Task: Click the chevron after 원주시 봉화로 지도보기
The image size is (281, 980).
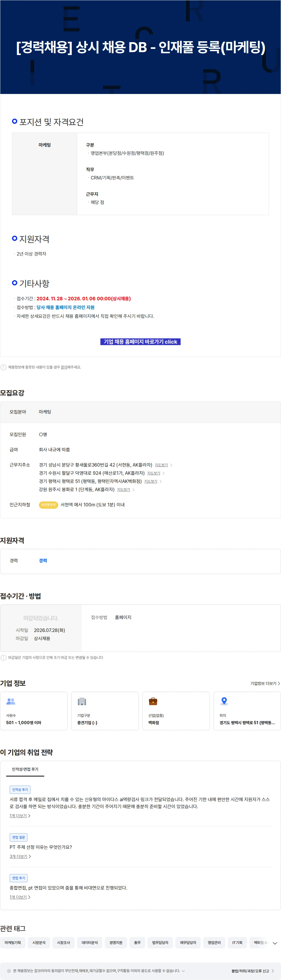Action: [x=133, y=490]
